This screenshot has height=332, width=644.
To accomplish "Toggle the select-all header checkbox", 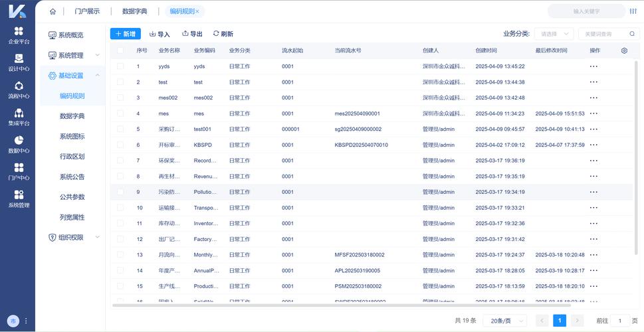I will 120,50.
